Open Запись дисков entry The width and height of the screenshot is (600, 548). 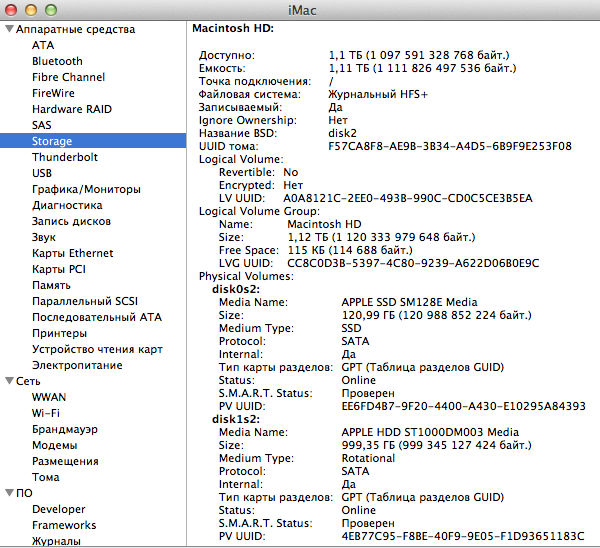[72, 222]
